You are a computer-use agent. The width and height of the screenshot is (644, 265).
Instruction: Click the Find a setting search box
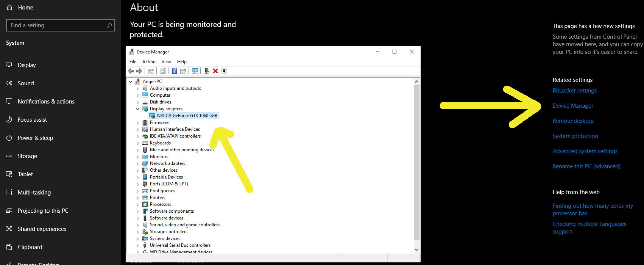[61, 25]
